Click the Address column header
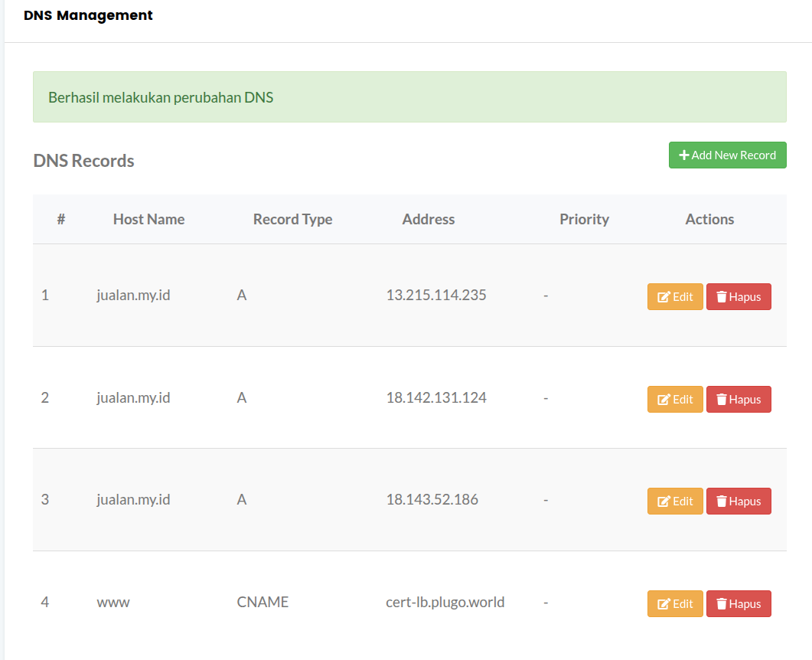812x660 pixels. point(429,219)
